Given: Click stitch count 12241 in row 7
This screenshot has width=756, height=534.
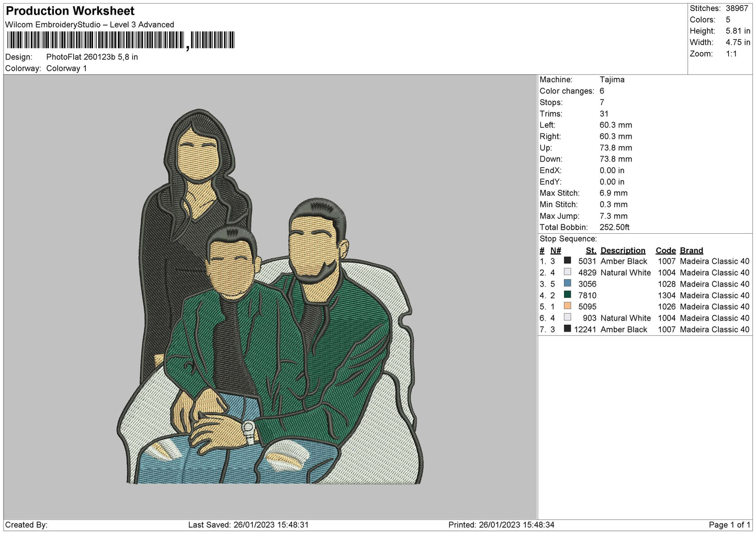Looking at the screenshot, I should click(585, 330).
